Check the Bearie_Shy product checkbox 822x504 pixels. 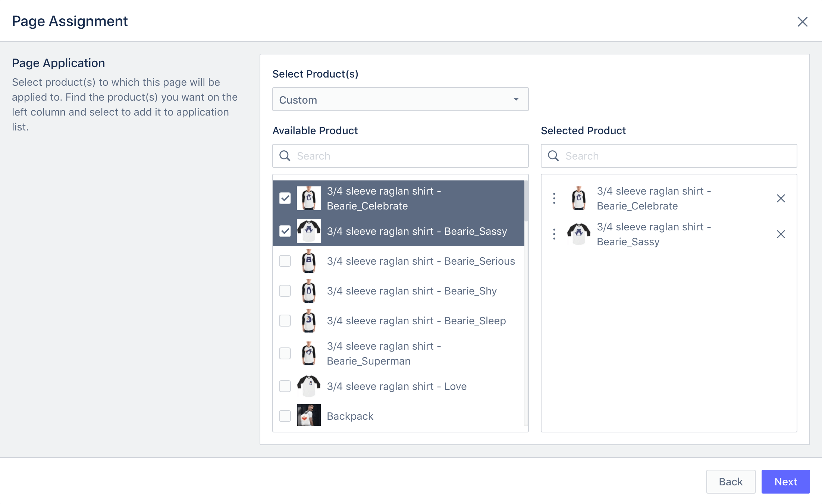tap(285, 291)
